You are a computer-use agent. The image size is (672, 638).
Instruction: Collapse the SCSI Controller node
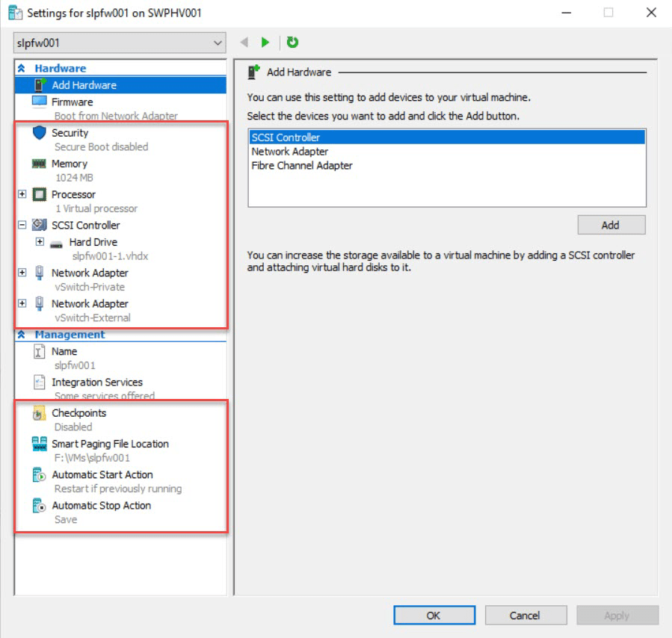point(22,225)
